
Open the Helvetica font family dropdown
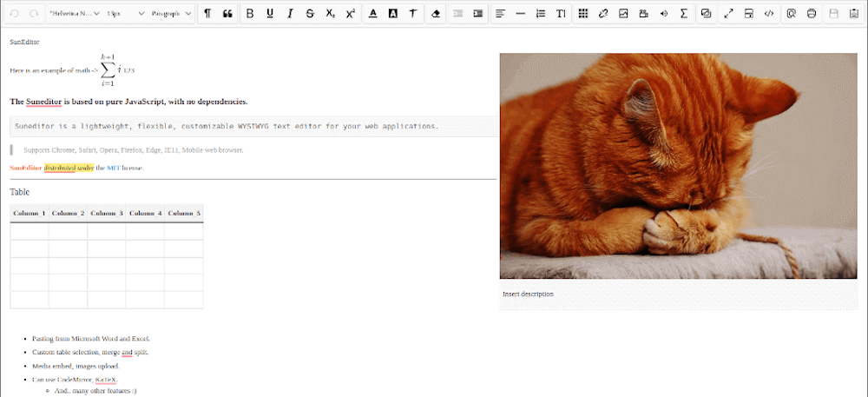75,14
